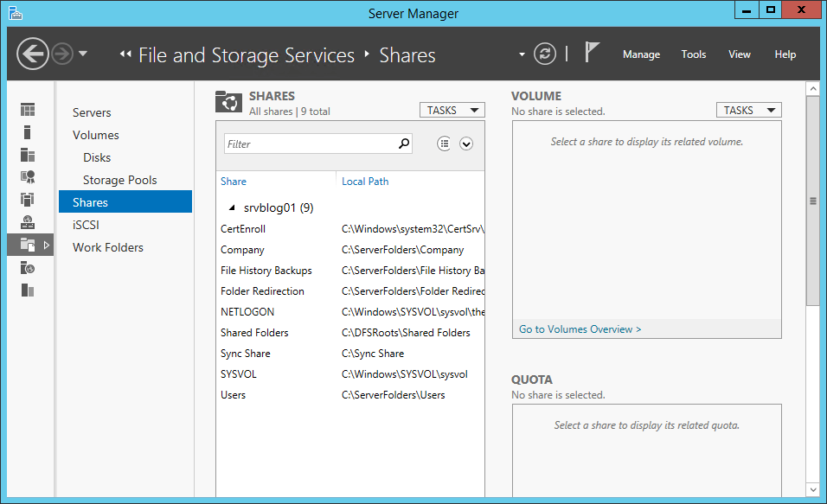The height and width of the screenshot is (504, 827).
Task: Open the Manage menu
Action: pos(641,54)
